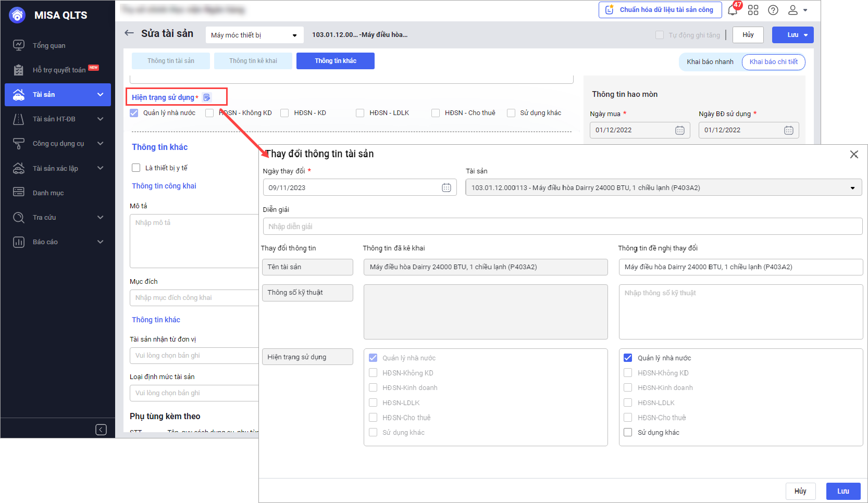The image size is (868, 503).
Task: Click the Lưu button in the dialog
Action: click(x=843, y=491)
